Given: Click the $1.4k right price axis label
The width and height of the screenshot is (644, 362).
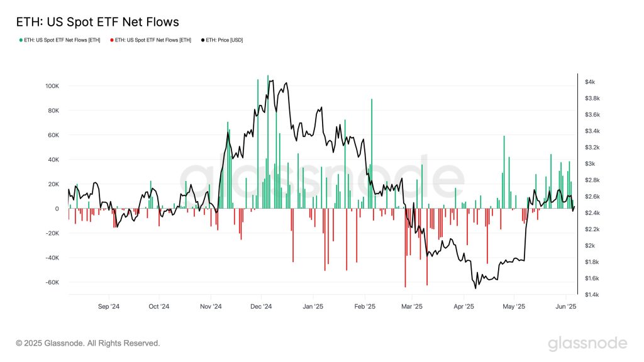Looking at the screenshot, I should pyautogui.click(x=592, y=295).
